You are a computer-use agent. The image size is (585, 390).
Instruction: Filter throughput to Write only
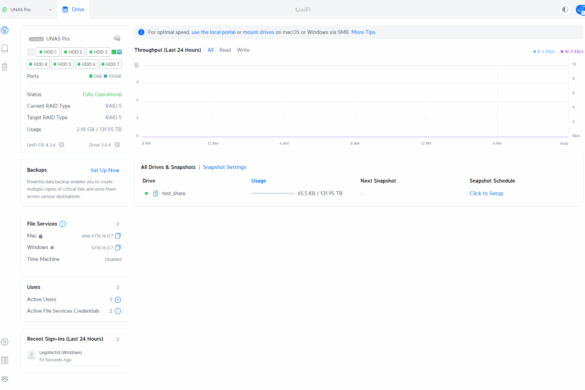(243, 50)
